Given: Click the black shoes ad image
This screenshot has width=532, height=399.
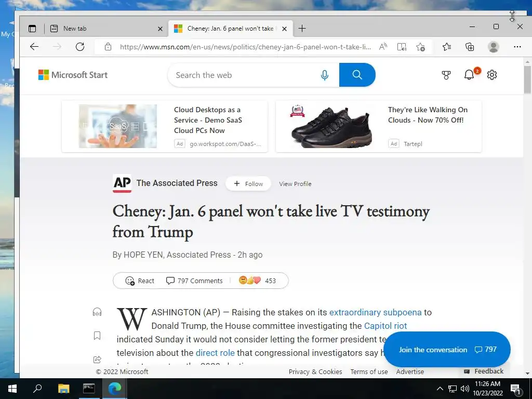Looking at the screenshot, I should tap(331, 126).
